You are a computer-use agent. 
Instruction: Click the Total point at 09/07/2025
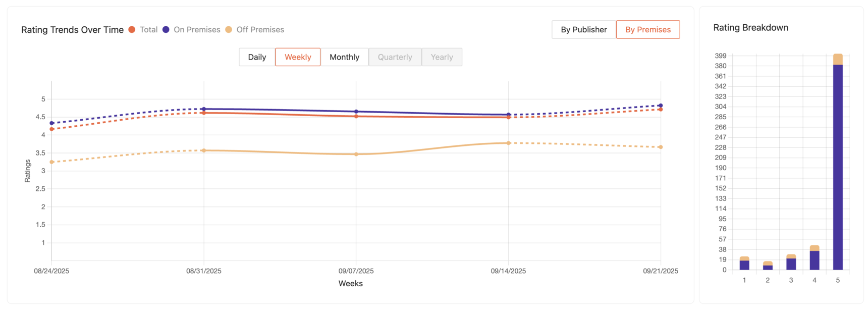pyautogui.click(x=356, y=117)
